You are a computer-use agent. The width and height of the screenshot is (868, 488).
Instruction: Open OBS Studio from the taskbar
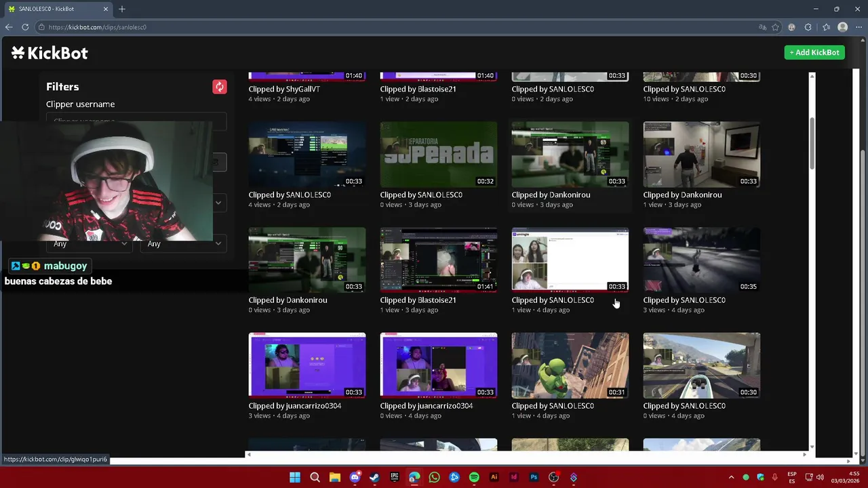pos(553,477)
